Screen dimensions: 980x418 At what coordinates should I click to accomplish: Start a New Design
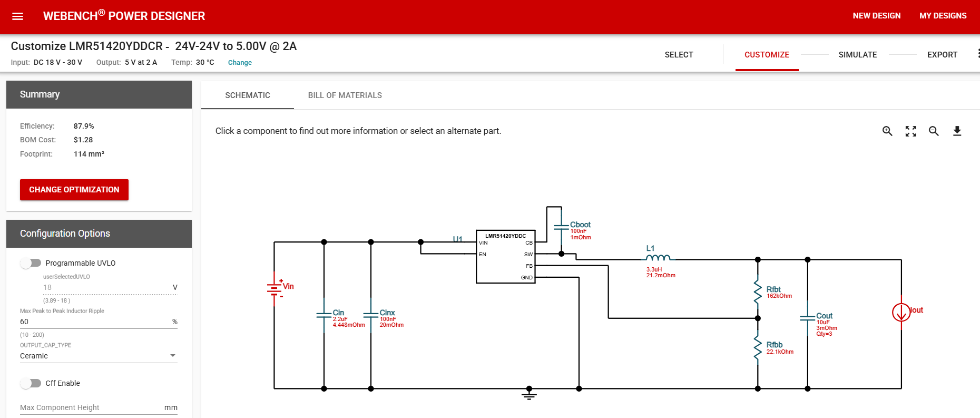[x=877, y=16]
